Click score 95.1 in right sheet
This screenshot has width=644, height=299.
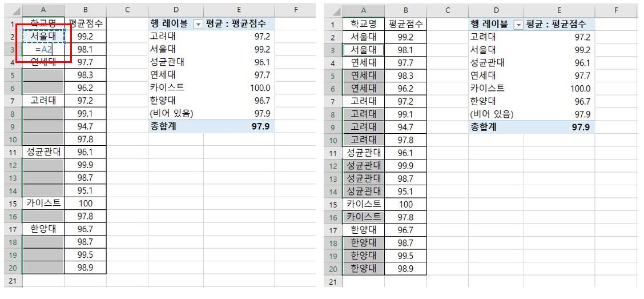(x=405, y=192)
